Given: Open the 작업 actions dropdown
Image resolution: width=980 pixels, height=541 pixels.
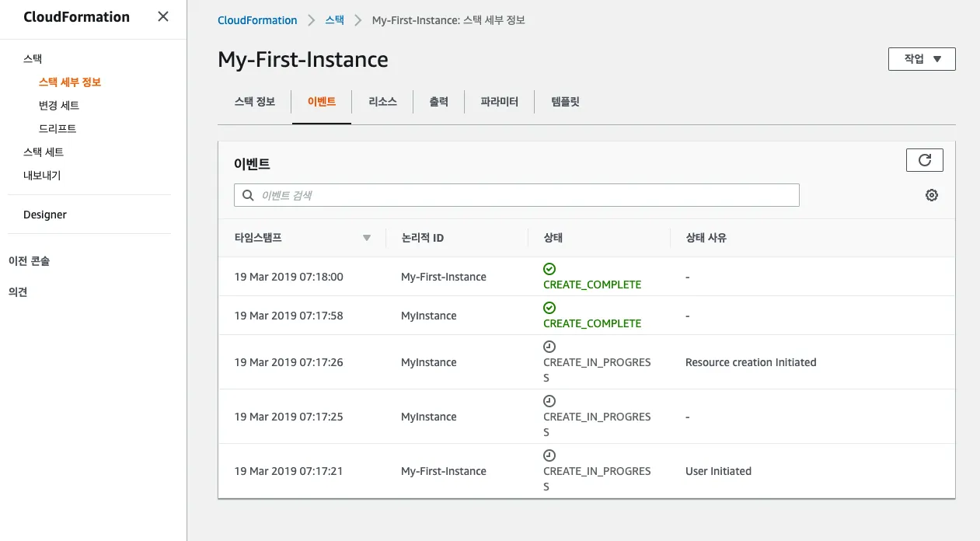Looking at the screenshot, I should (922, 59).
